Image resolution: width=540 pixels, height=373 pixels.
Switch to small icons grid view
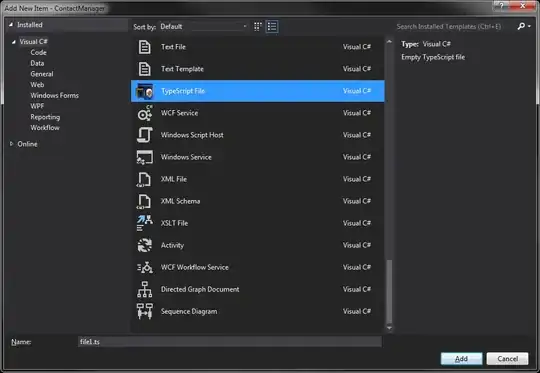pos(258,27)
